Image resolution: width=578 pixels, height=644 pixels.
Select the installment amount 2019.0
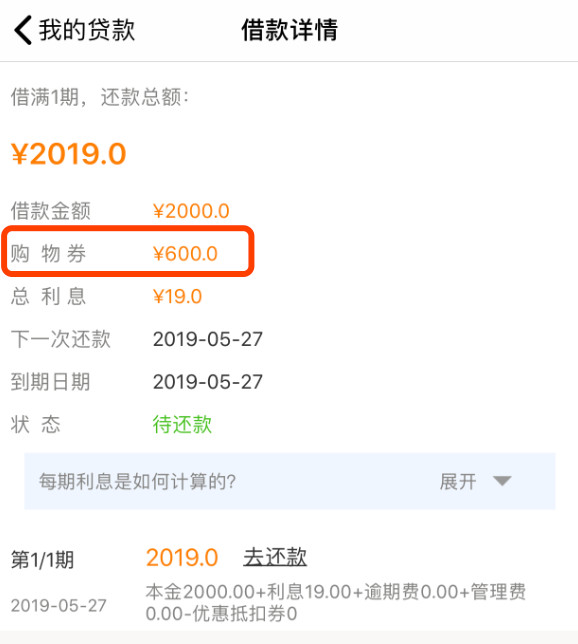point(182,558)
